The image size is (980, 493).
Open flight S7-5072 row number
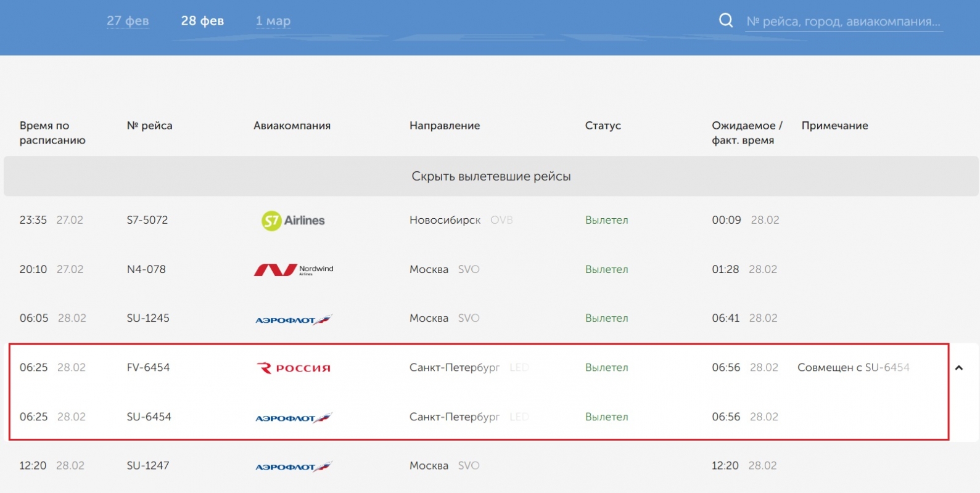pos(147,220)
